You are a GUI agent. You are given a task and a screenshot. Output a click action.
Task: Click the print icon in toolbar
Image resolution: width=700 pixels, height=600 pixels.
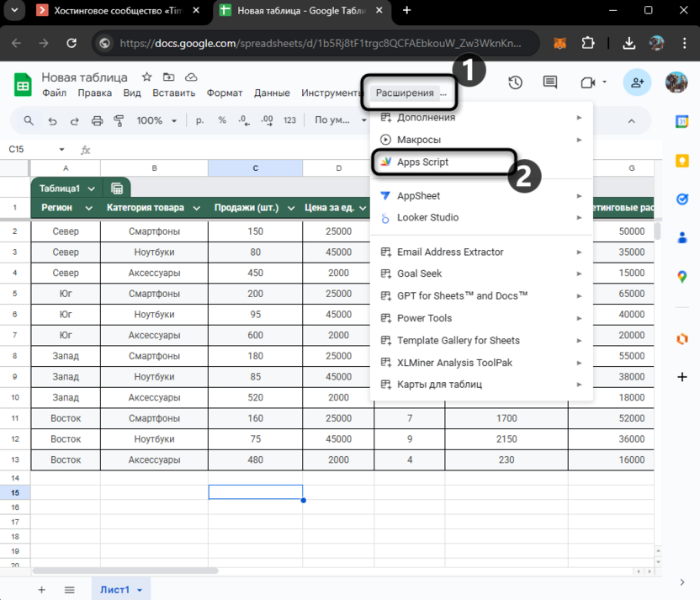(97, 121)
